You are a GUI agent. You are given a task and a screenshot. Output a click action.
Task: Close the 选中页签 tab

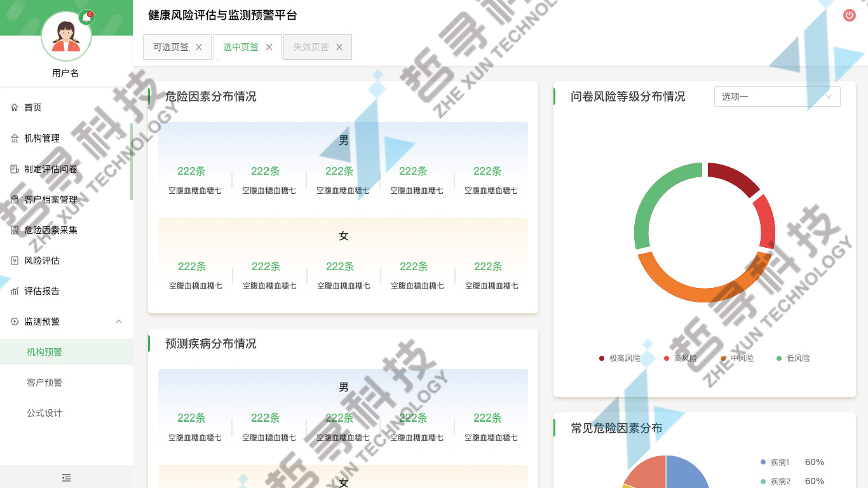(x=269, y=47)
